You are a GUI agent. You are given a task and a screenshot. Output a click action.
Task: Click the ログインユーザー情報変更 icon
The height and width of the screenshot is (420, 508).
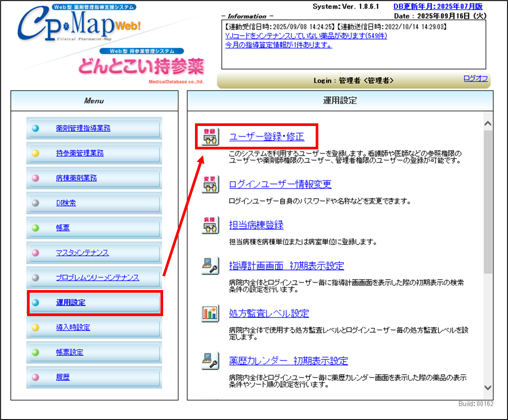pos(210,184)
